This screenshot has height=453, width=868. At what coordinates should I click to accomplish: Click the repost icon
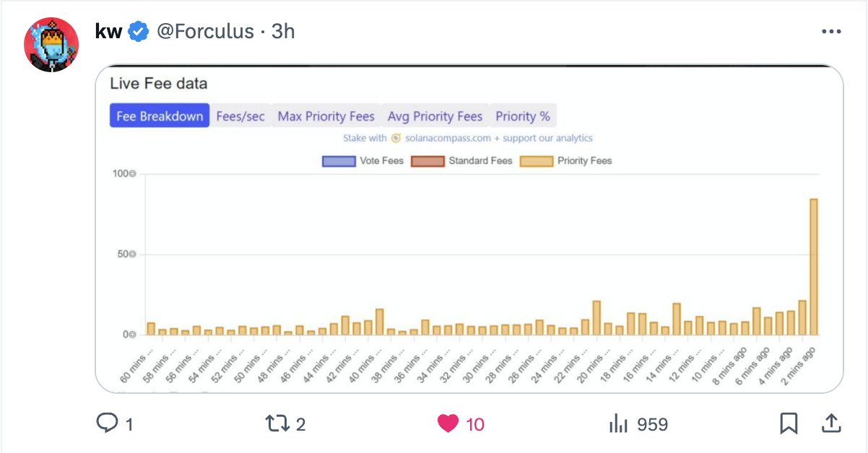pyautogui.click(x=277, y=423)
